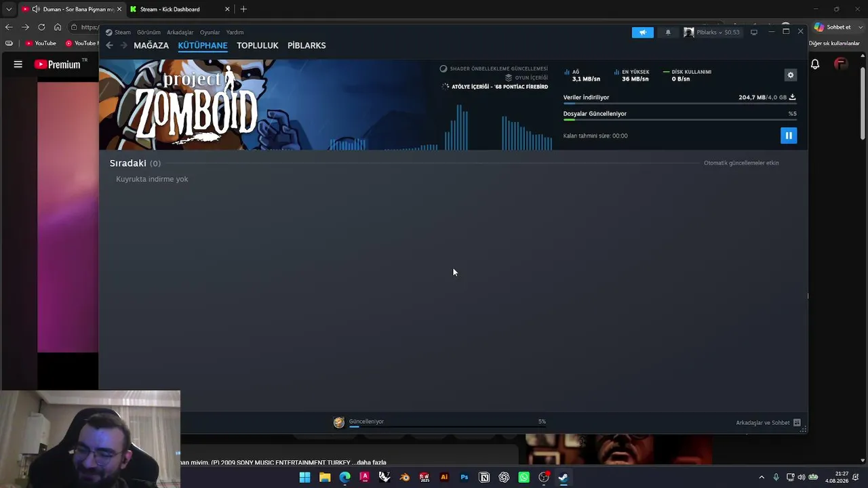868x488 pixels.
Task: Open the PİBLARKS profile tab
Action: [x=307, y=45]
